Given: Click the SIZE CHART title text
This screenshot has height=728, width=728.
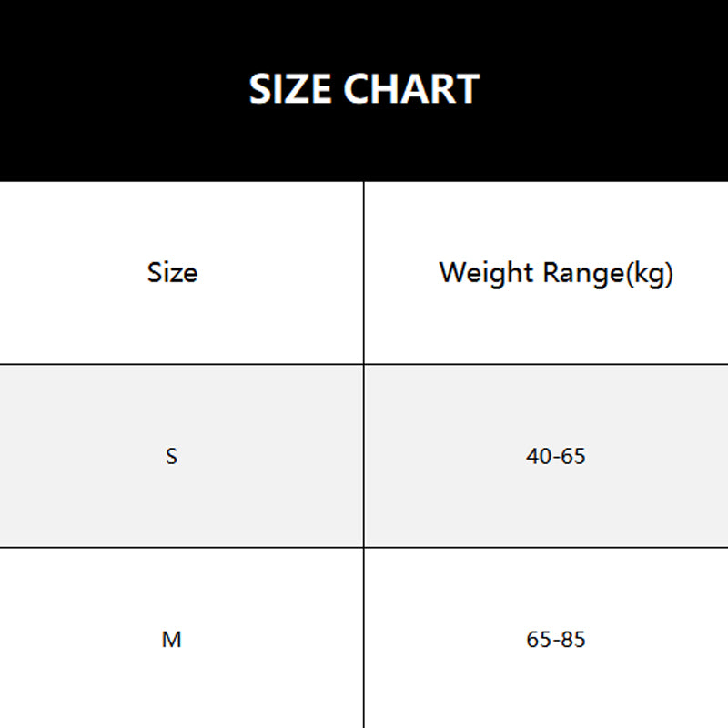Looking at the screenshot, I should coord(364,89).
